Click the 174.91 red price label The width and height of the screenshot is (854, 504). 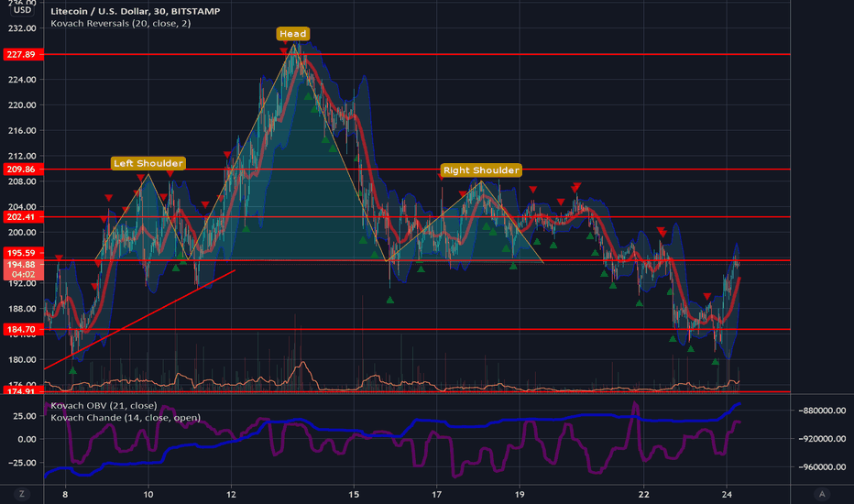click(21, 390)
